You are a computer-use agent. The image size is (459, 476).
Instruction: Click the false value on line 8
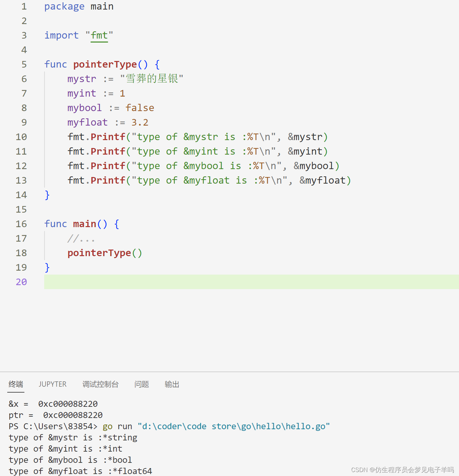pos(140,108)
